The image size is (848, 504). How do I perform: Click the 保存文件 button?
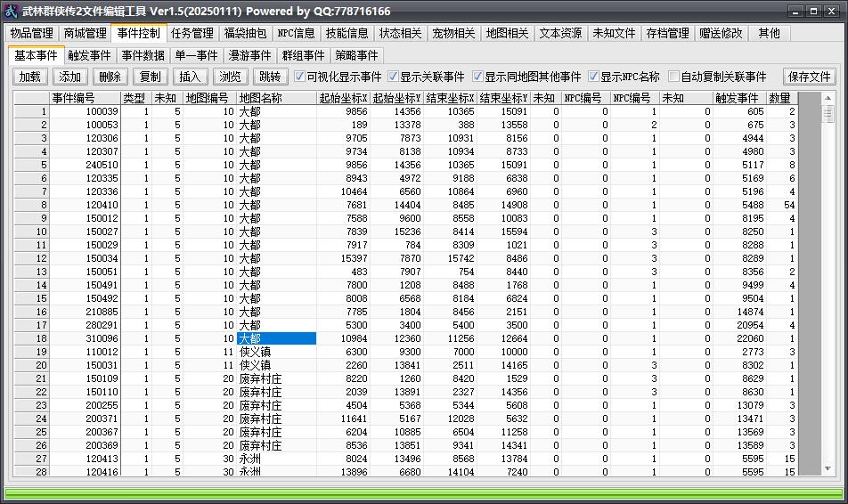tap(809, 77)
